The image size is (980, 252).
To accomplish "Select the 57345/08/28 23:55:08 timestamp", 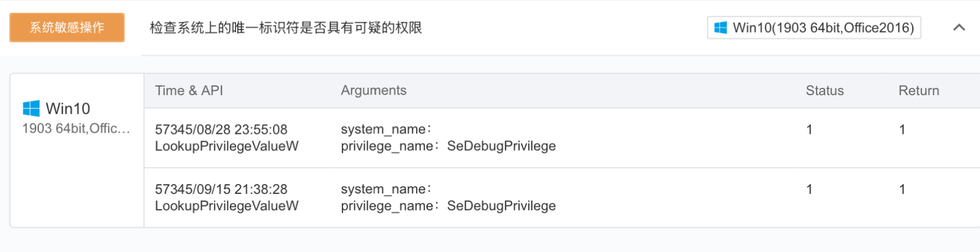I will point(221,130).
